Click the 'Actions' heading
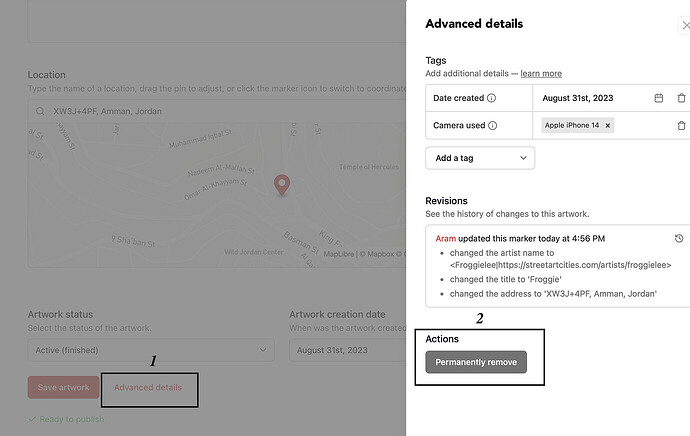Image resolution: width=690 pixels, height=436 pixels. 442,339
